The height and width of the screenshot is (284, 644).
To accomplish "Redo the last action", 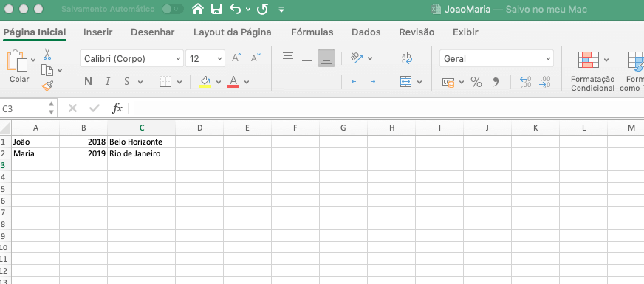I will click(x=262, y=9).
